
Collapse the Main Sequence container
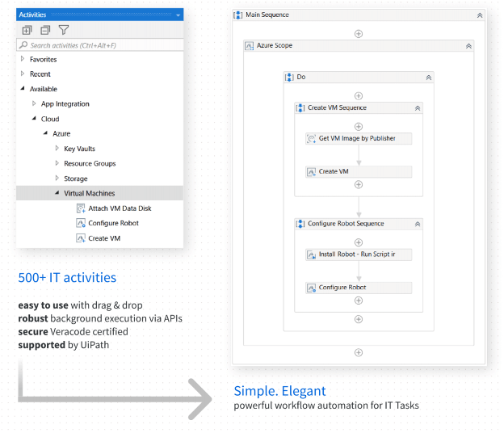click(x=480, y=15)
